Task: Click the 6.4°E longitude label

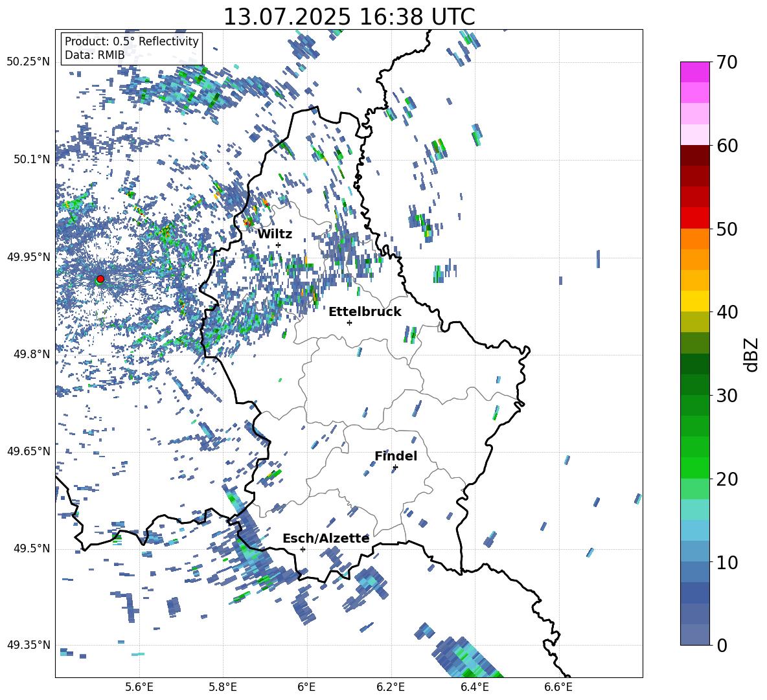Action: coord(474,687)
